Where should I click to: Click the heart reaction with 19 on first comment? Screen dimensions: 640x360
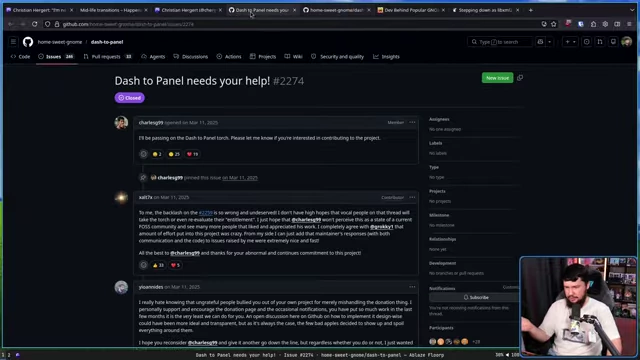pyautogui.click(x=192, y=154)
